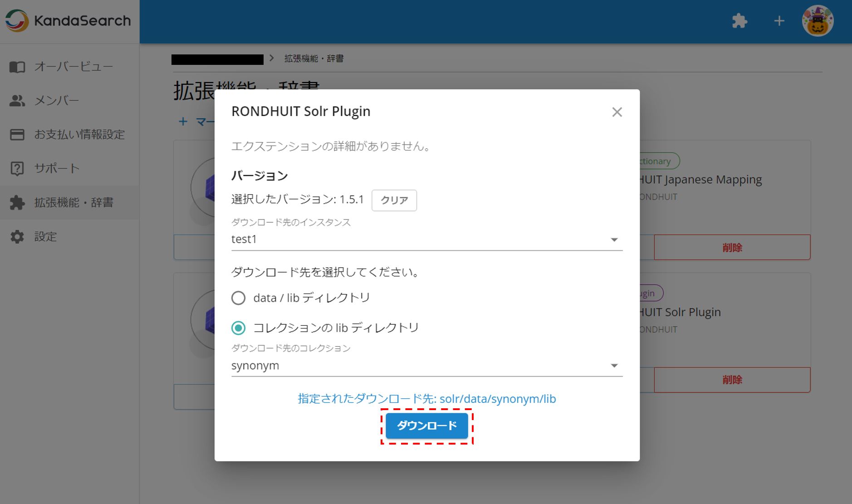Open サポート in the sidebar

click(69, 169)
